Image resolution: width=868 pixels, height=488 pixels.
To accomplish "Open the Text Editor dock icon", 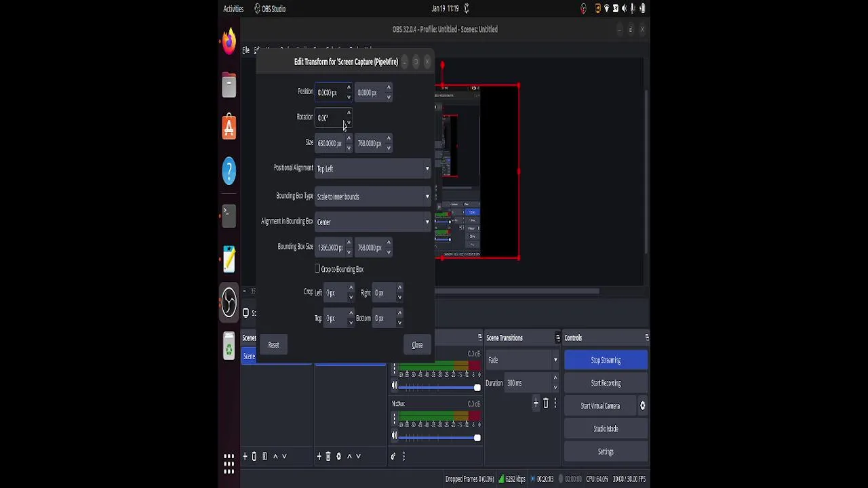I will click(x=229, y=258).
